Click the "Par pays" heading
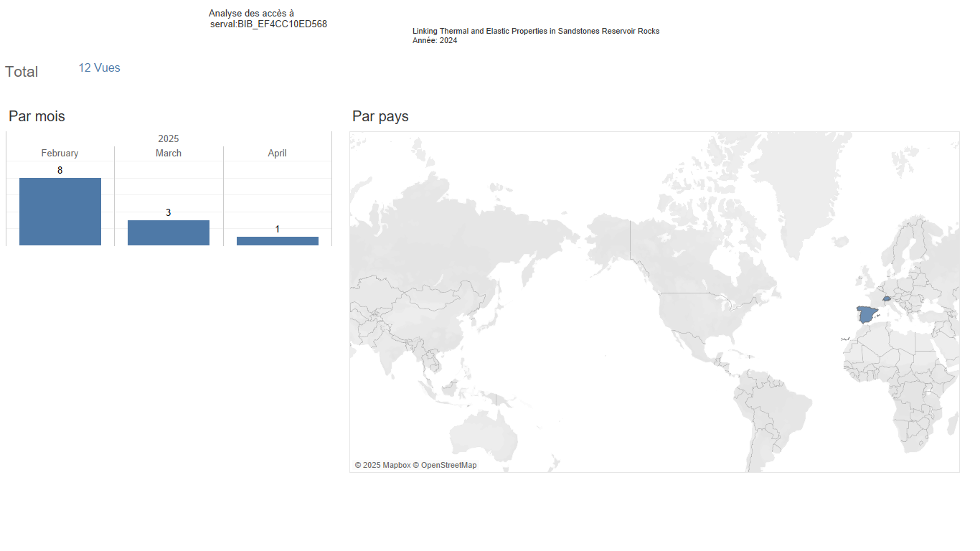The image size is (980, 551). (x=380, y=116)
